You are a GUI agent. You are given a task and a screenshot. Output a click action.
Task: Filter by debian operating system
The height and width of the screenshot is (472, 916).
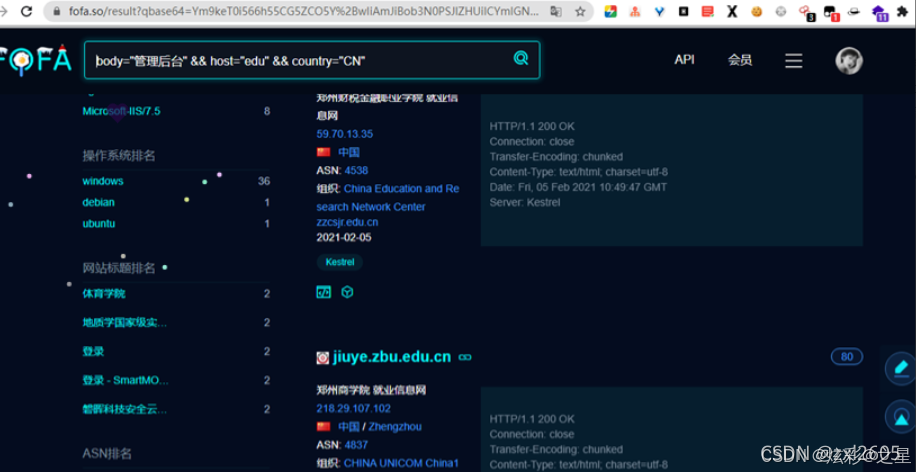point(98,202)
